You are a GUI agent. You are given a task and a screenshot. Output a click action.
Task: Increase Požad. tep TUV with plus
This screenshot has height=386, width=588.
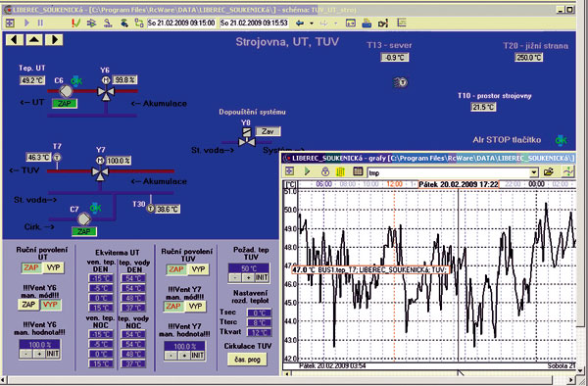click(248, 277)
